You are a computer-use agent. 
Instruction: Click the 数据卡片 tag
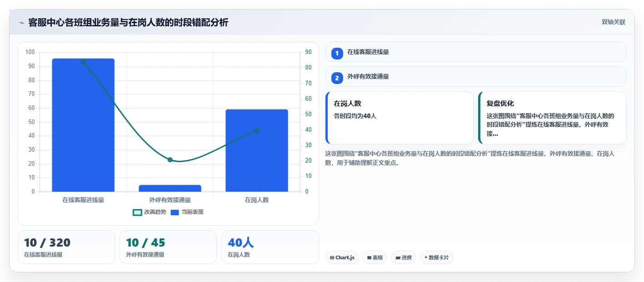pyautogui.click(x=437, y=257)
